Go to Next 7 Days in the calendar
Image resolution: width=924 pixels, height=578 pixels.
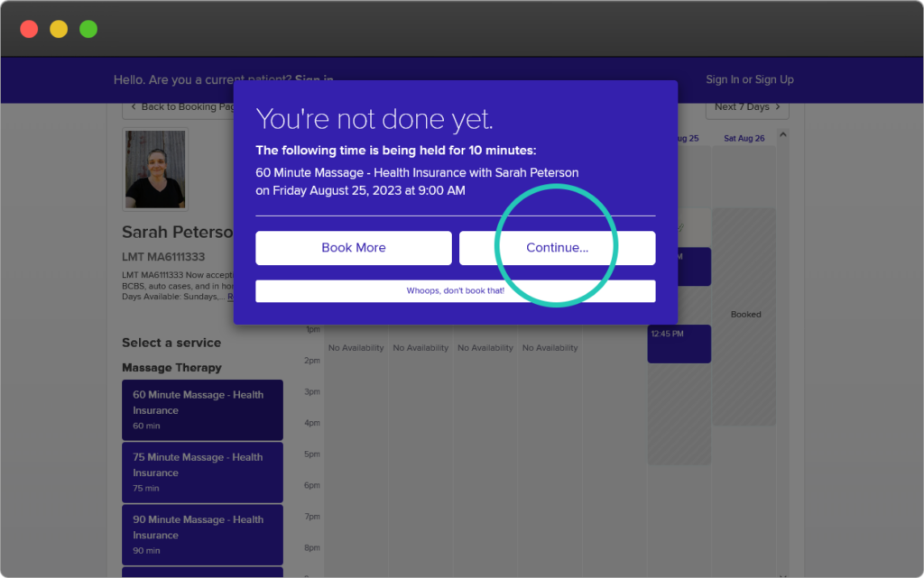tap(747, 107)
